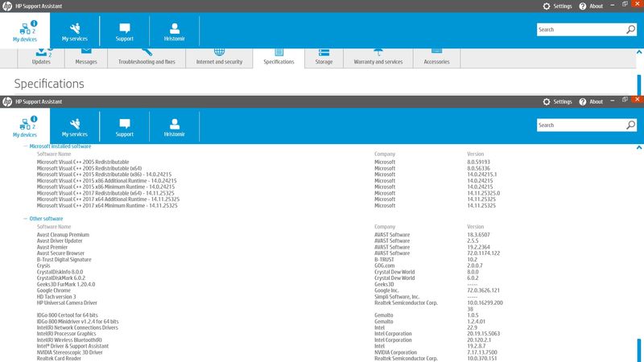Click the scrollbar thumb in the Specifications window
This screenshot has height=362, width=644.
[x=639, y=84]
